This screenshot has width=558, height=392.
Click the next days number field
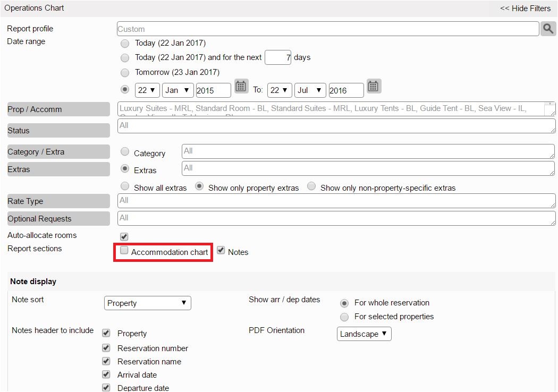click(277, 57)
